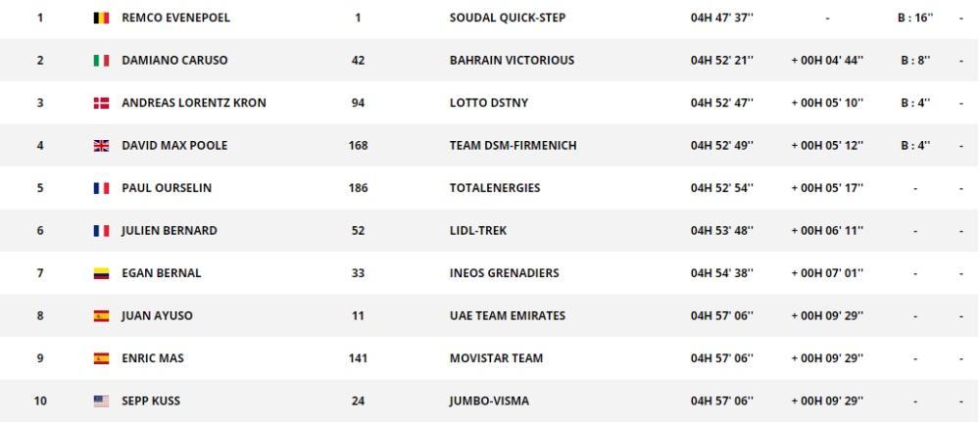Click the Danish flag beside Andreas Lorentz Kron
The width and height of the screenshot is (980, 422).
101,103
